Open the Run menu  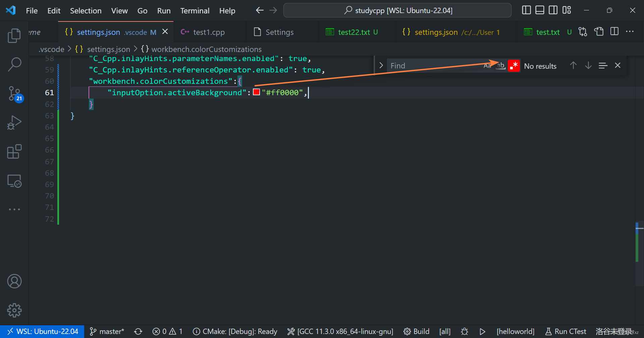[164, 11]
